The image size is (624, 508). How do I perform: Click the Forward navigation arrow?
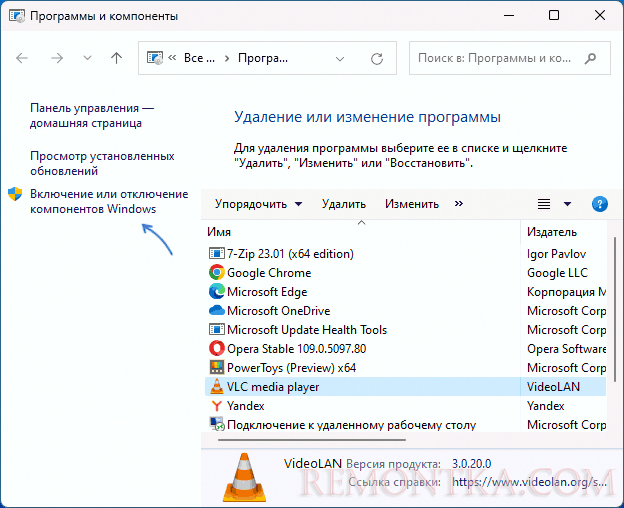pyautogui.click(x=57, y=58)
